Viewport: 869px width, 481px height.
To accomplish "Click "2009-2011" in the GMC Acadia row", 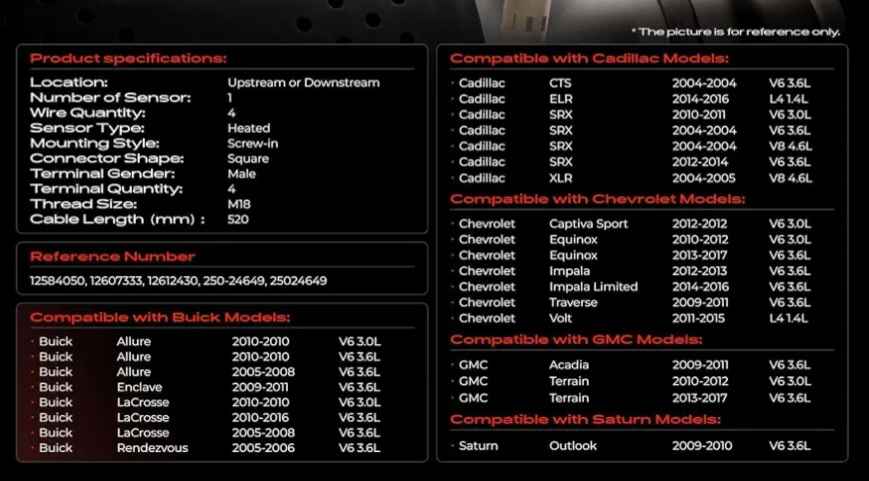I will pyautogui.click(x=700, y=365).
